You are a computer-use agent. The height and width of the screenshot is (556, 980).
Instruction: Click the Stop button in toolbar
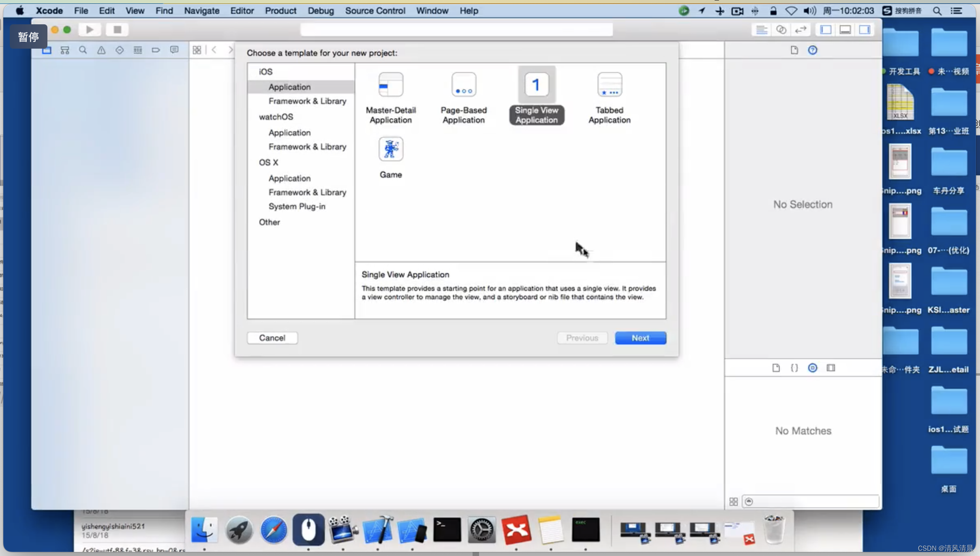coord(117,29)
